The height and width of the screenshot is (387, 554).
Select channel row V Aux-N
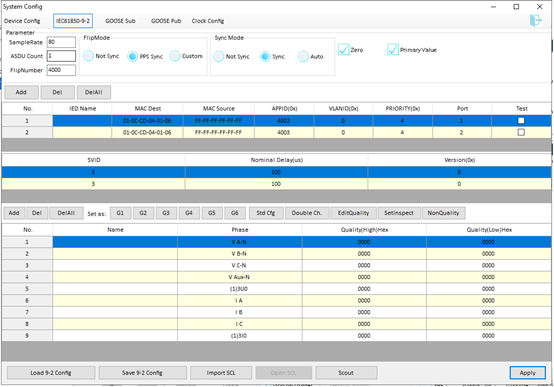pyautogui.click(x=276, y=277)
